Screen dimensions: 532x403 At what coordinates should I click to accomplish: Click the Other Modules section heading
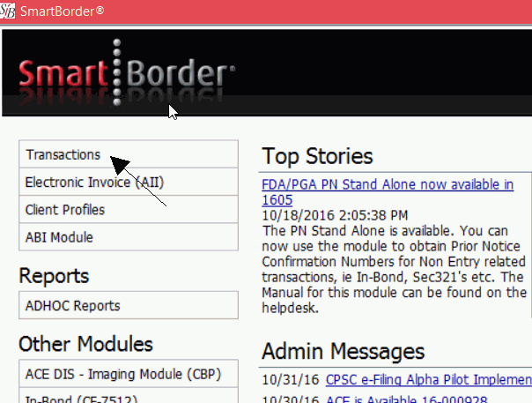tap(85, 344)
